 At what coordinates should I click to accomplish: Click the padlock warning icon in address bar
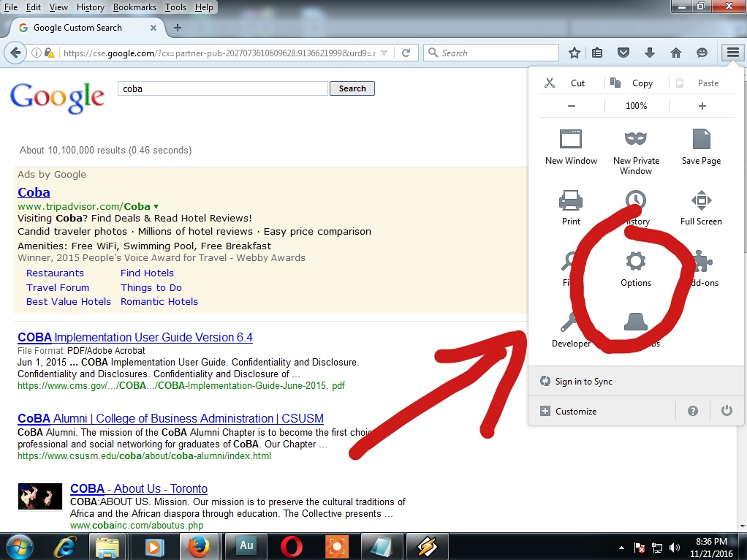click(50, 53)
